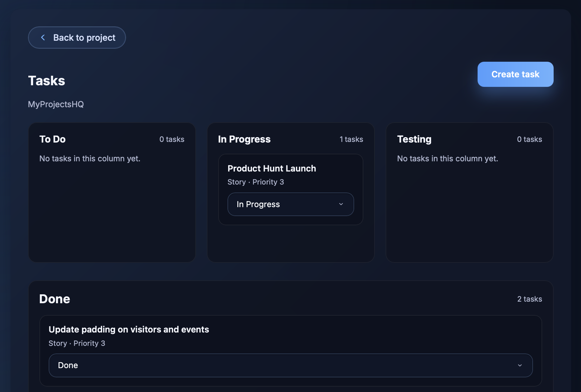The width and height of the screenshot is (581, 392).
Task: Click the dropdown chevron on the Done status selector
Action: tap(520, 365)
